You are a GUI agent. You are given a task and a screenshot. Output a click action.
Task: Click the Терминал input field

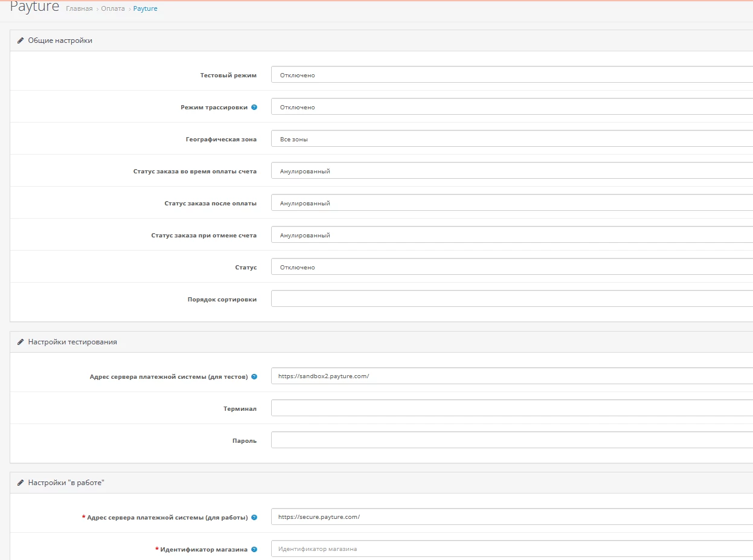tap(512, 408)
